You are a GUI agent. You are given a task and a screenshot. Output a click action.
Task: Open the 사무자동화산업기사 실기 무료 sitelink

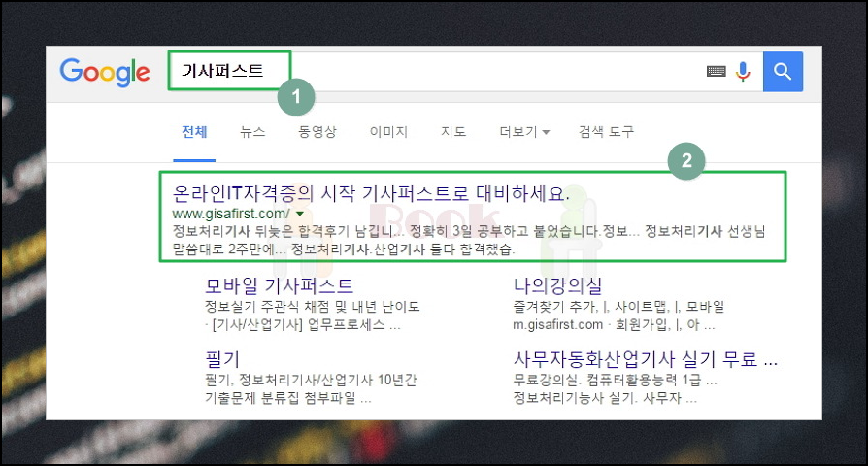click(646, 360)
